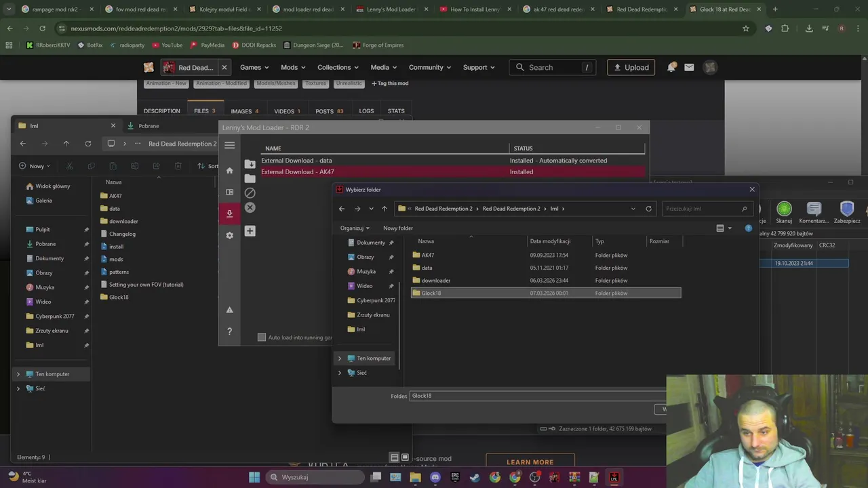The height and width of the screenshot is (488, 868).
Task: Click the Support menu on Nexus Mods
Action: (x=479, y=67)
